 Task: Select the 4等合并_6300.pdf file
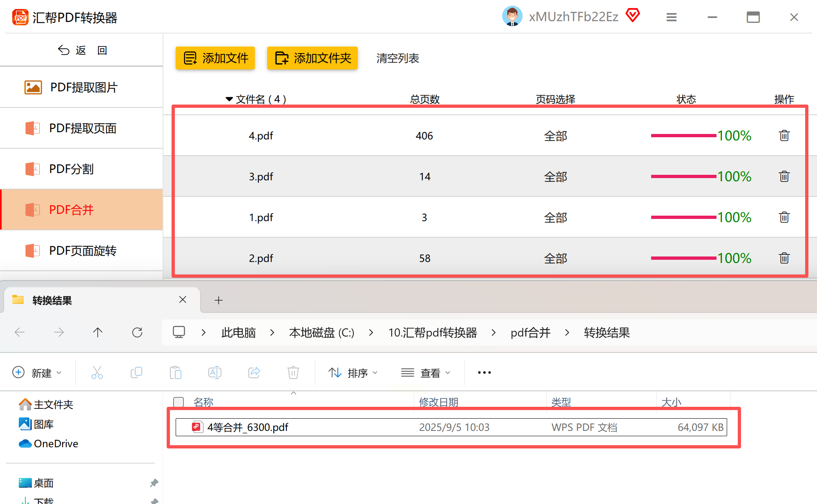[x=248, y=427]
